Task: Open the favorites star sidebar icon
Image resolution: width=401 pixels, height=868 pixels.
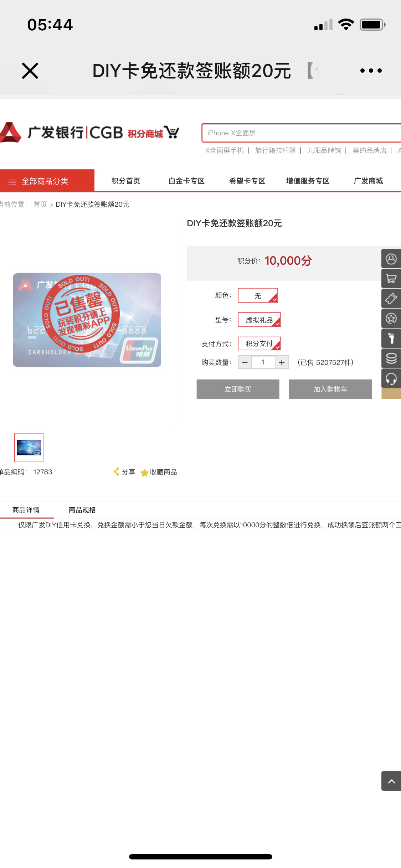Action: (391, 319)
